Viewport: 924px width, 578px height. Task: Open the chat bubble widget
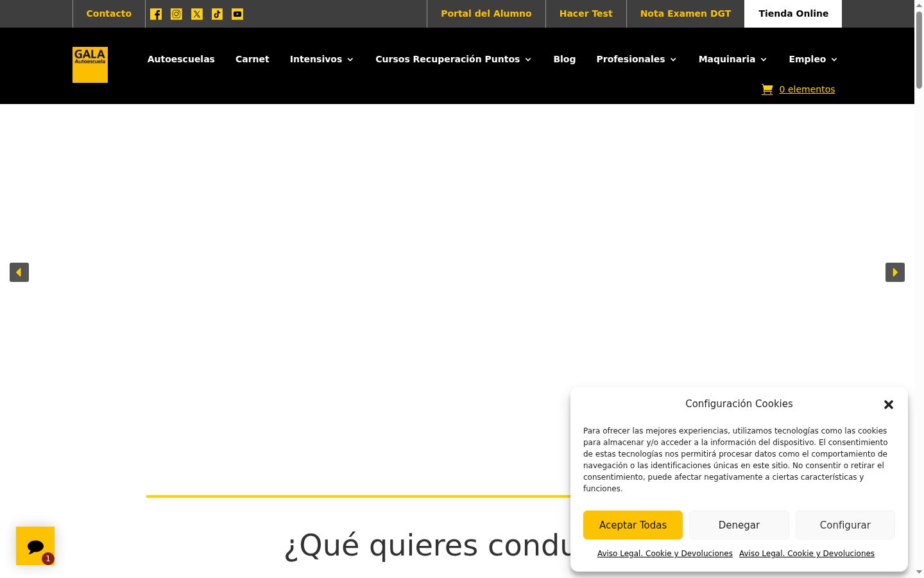35,546
